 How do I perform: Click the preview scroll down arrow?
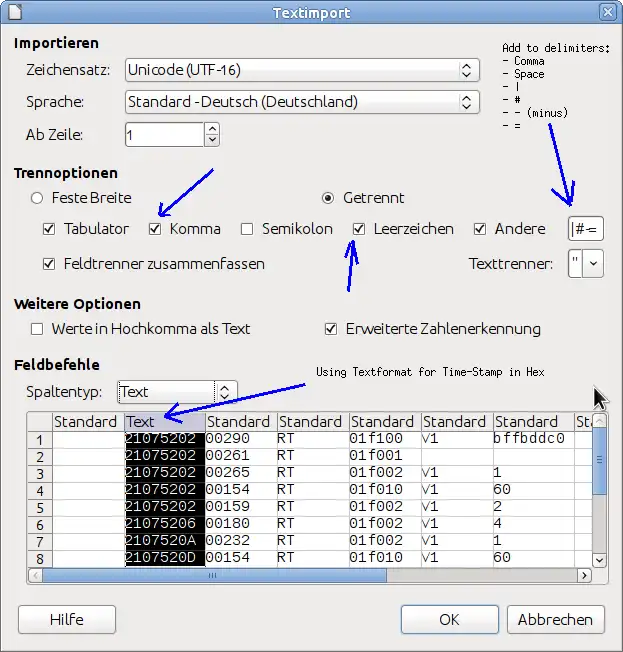(x=599, y=560)
